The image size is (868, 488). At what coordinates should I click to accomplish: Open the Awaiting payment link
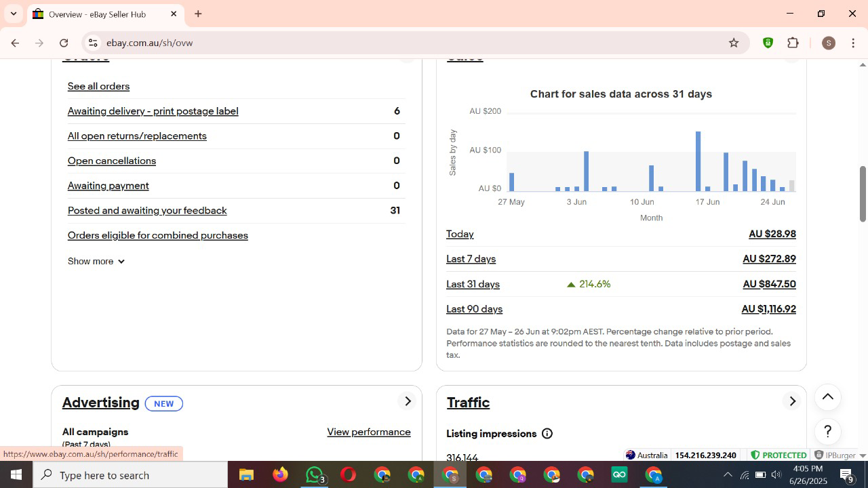[108, 186]
